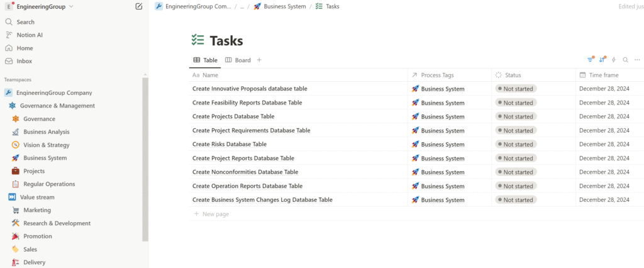Open the database filter icon
Screen dimensions: 644x268
pos(590,60)
